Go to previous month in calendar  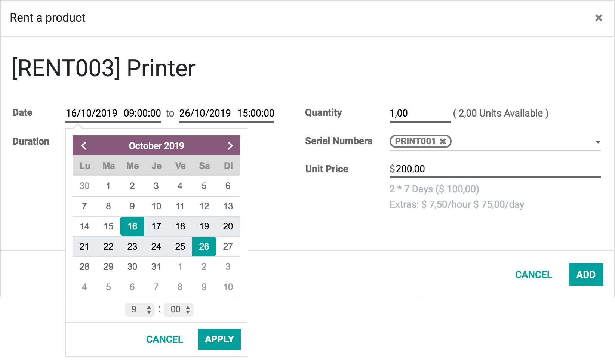[84, 146]
